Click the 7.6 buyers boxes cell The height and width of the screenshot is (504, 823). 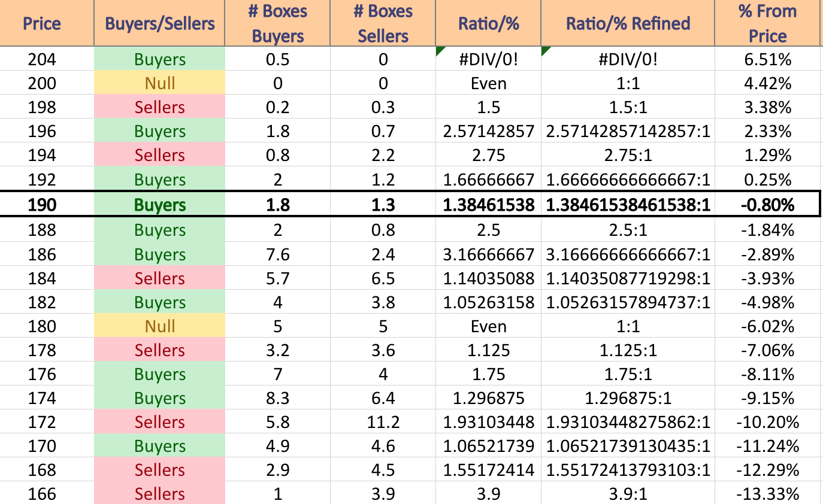(277, 254)
